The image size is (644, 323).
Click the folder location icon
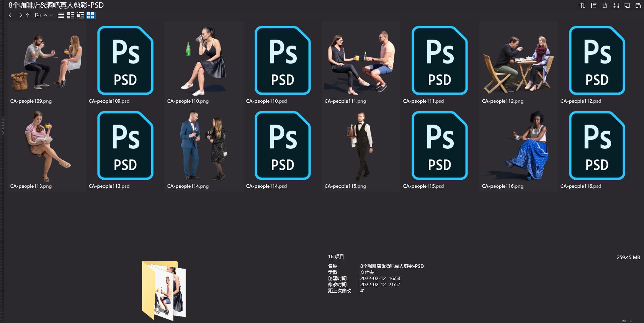(38, 15)
